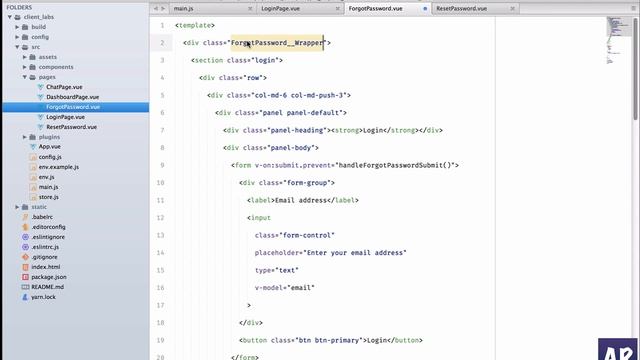
Task: Close the LoginPage.vue tab
Action: pyautogui.click(x=338, y=9)
